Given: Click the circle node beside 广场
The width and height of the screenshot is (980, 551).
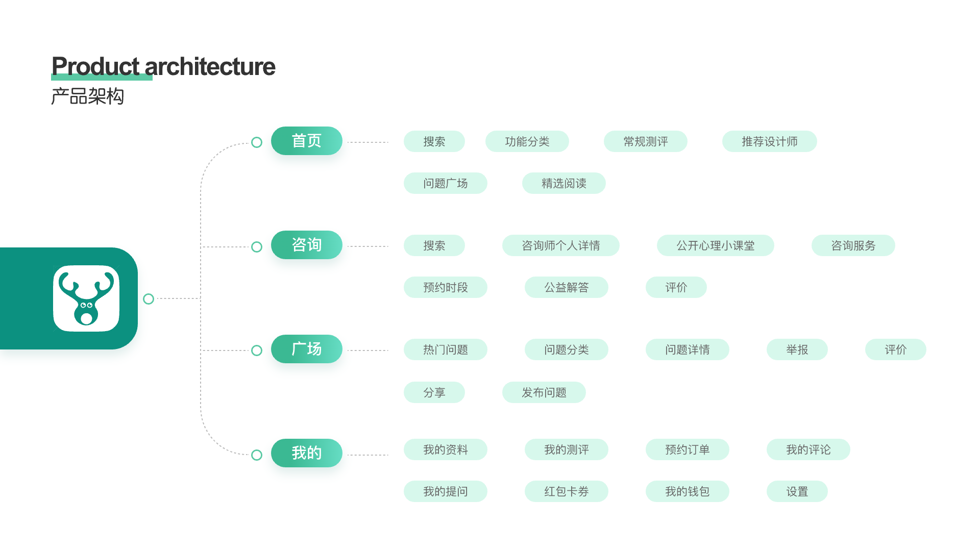Looking at the screenshot, I should click(x=257, y=350).
